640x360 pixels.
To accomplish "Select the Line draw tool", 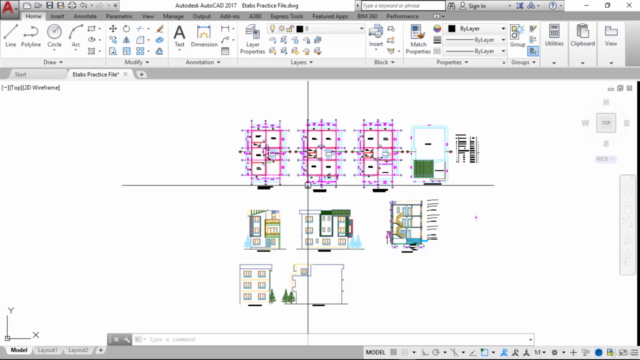I will pos(11,36).
